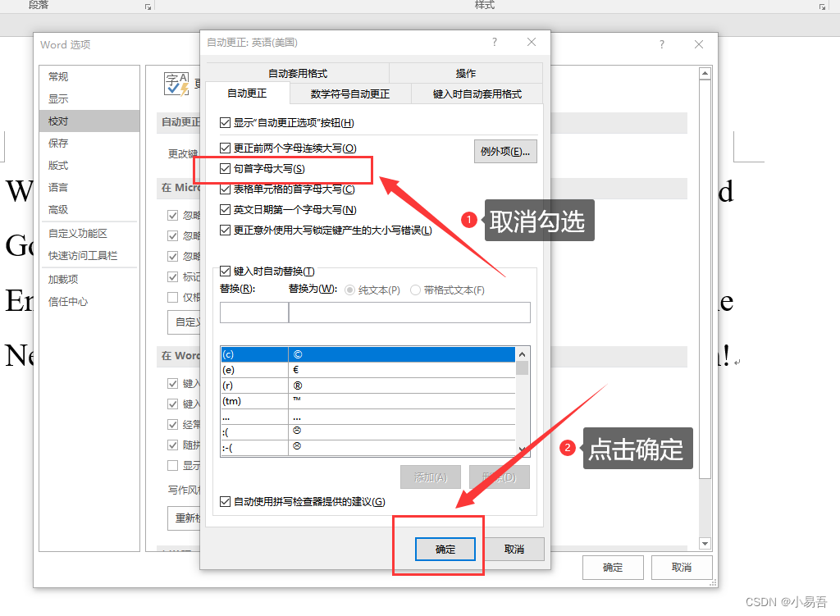The height and width of the screenshot is (616, 840).
Task: Select the (tm) trademark row
Action: pyautogui.click(x=368, y=401)
